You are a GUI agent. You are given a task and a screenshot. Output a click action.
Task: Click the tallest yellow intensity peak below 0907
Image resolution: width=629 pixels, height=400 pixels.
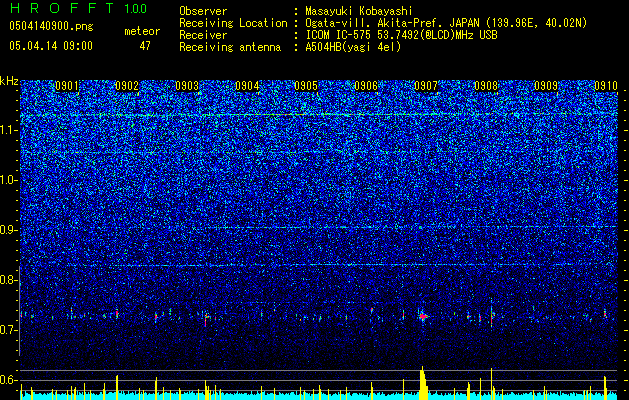coord(423,383)
